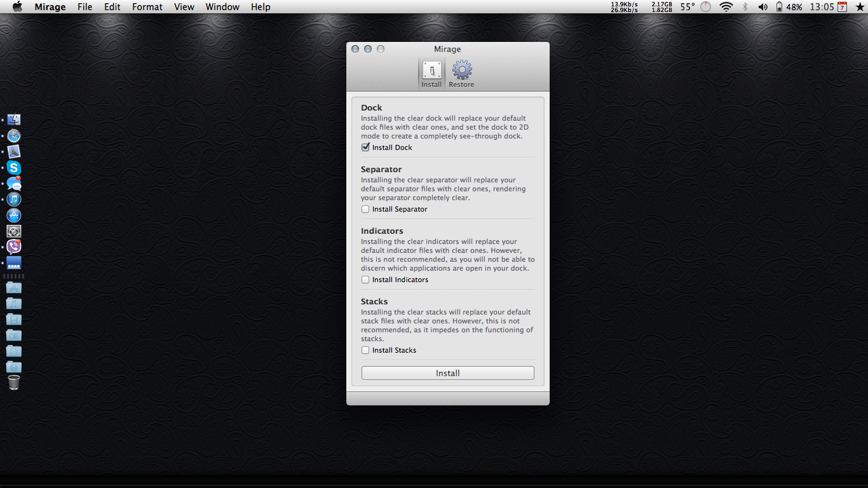The width and height of the screenshot is (868, 488).
Task: Open Finder from the dock
Action: coord(14,120)
